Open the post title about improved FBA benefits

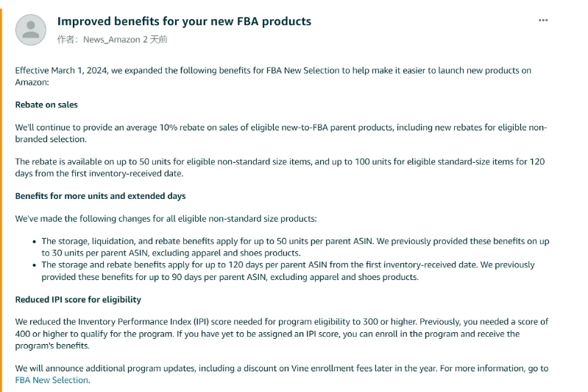click(184, 21)
